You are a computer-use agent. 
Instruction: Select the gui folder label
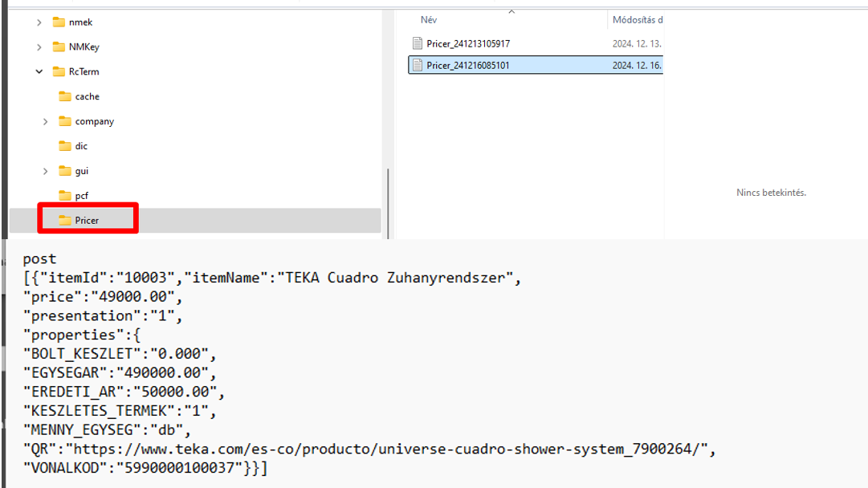(x=82, y=172)
